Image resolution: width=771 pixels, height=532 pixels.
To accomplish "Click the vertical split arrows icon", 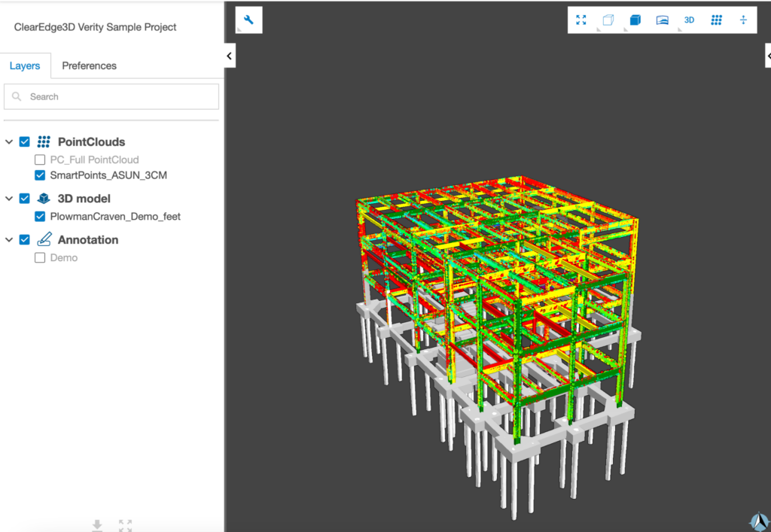I will coord(743,20).
